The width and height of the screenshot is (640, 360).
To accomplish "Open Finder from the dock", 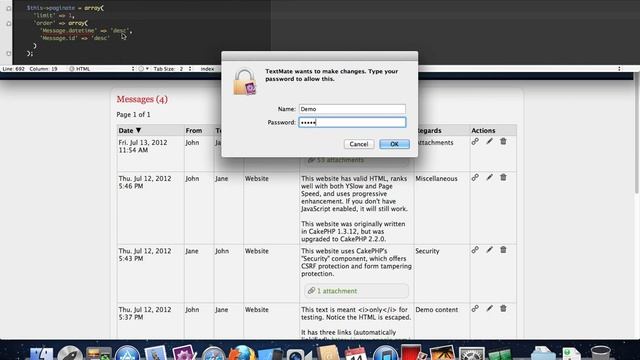I will click(x=41, y=353).
